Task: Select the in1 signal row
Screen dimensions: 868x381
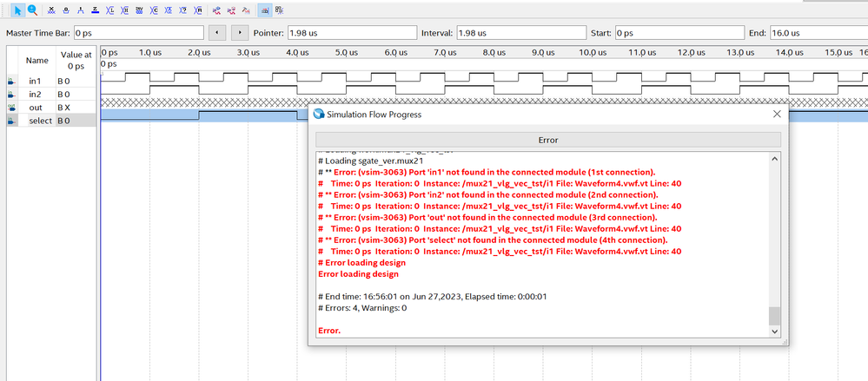Action: (x=51, y=81)
